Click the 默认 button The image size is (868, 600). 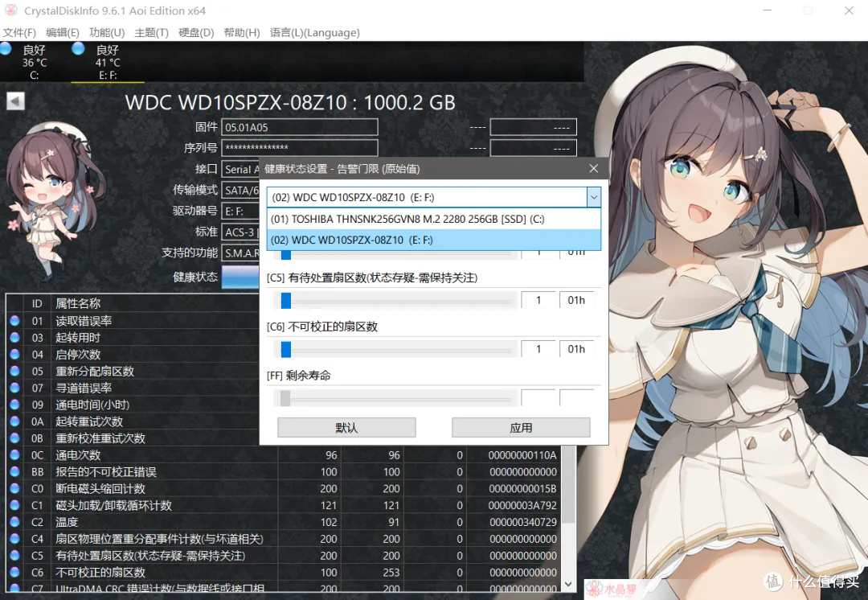346,428
